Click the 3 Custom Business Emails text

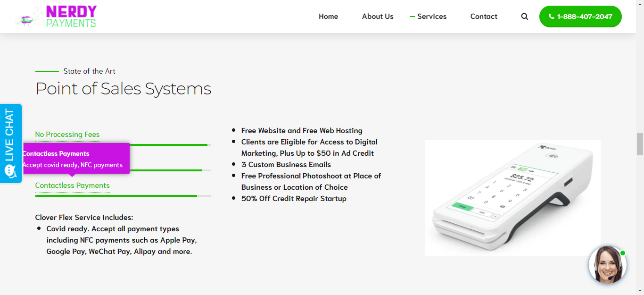click(x=286, y=165)
